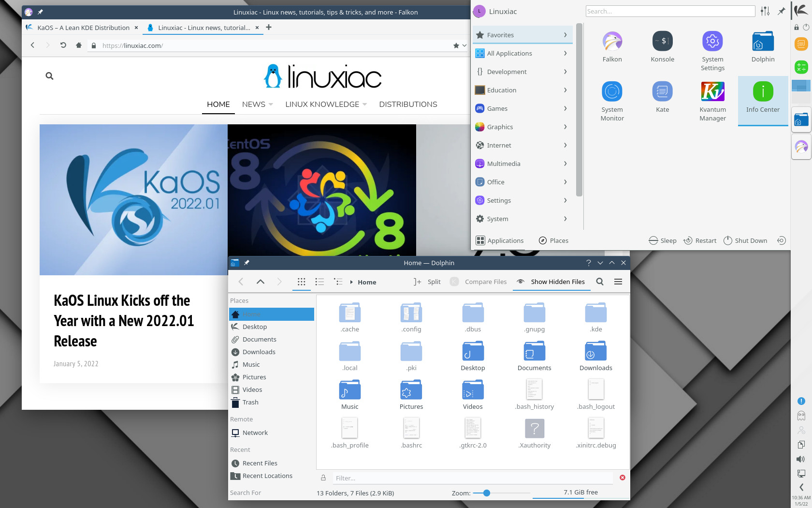Open a new tab in Falkon

tap(269, 28)
